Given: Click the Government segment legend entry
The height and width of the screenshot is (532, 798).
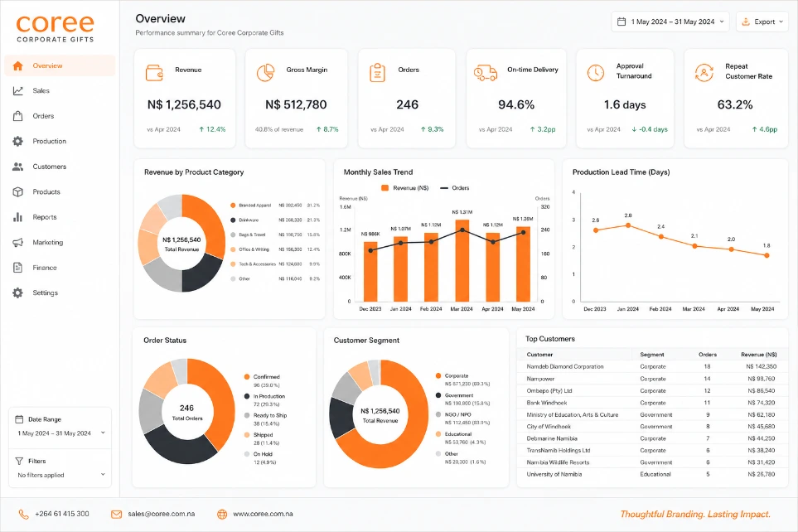Looking at the screenshot, I should pos(462,399).
